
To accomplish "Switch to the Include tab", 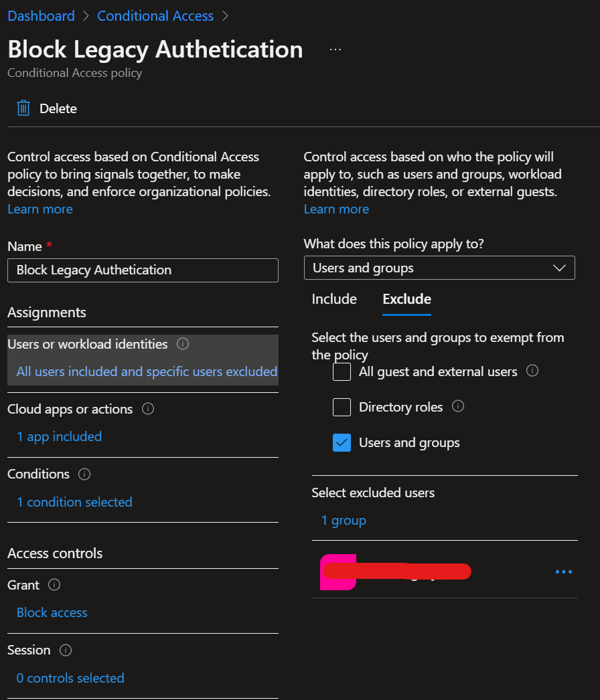I will tap(334, 299).
